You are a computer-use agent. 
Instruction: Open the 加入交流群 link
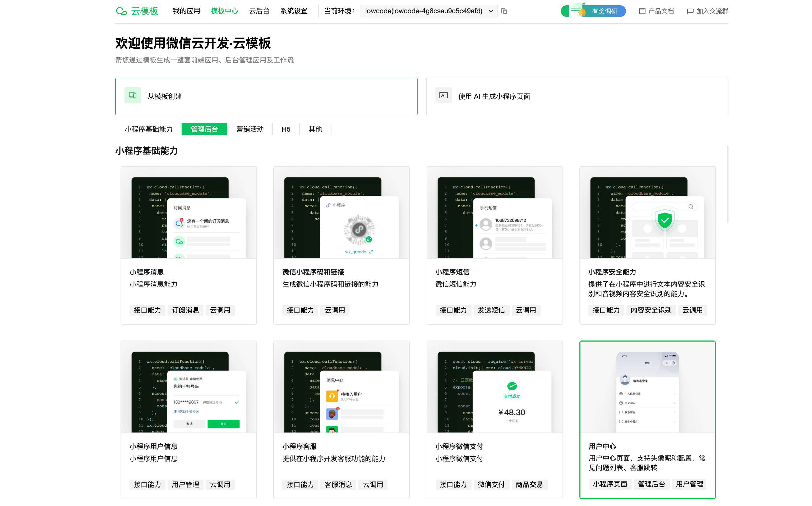click(x=707, y=11)
